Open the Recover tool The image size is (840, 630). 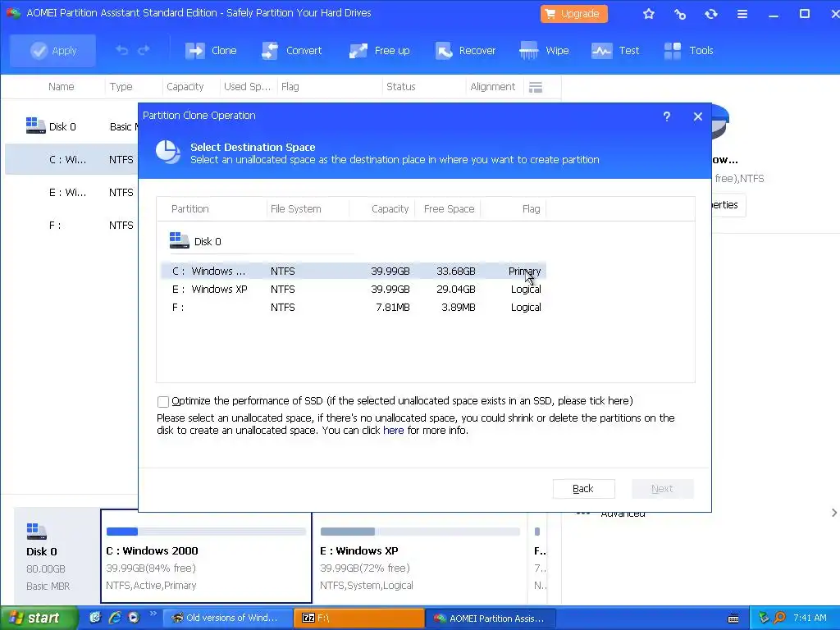coord(465,50)
